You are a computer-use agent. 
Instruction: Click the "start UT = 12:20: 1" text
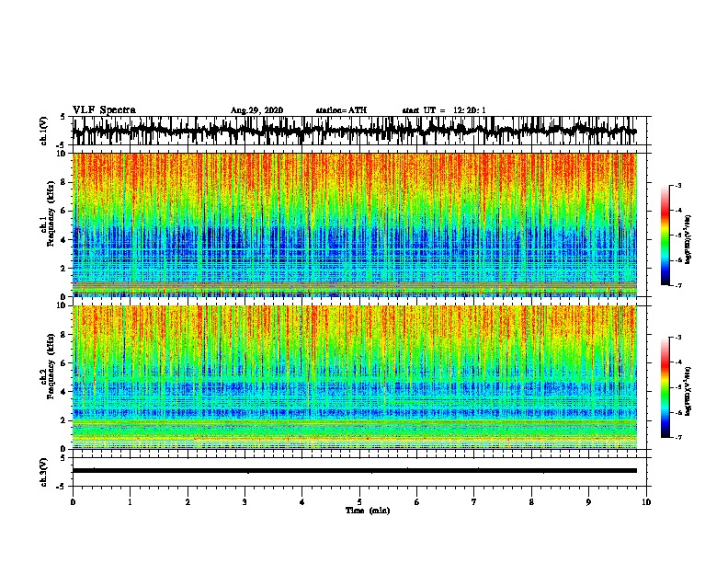[444, 110]
